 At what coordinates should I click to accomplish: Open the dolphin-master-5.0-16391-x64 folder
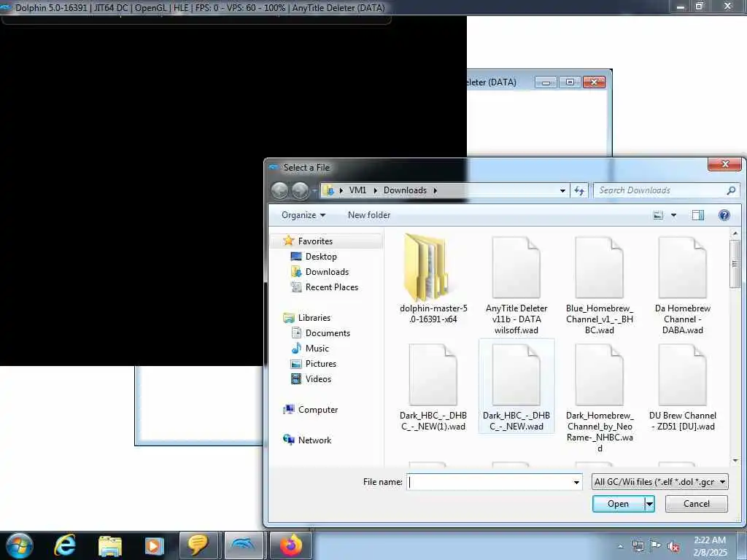(x=433, y=280)
